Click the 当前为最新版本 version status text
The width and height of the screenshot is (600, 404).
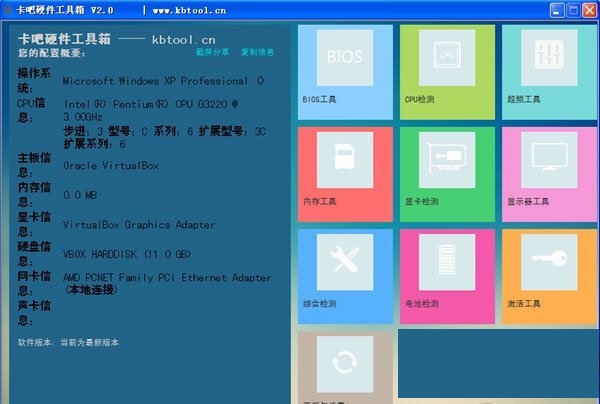click(x=89, y=342)
